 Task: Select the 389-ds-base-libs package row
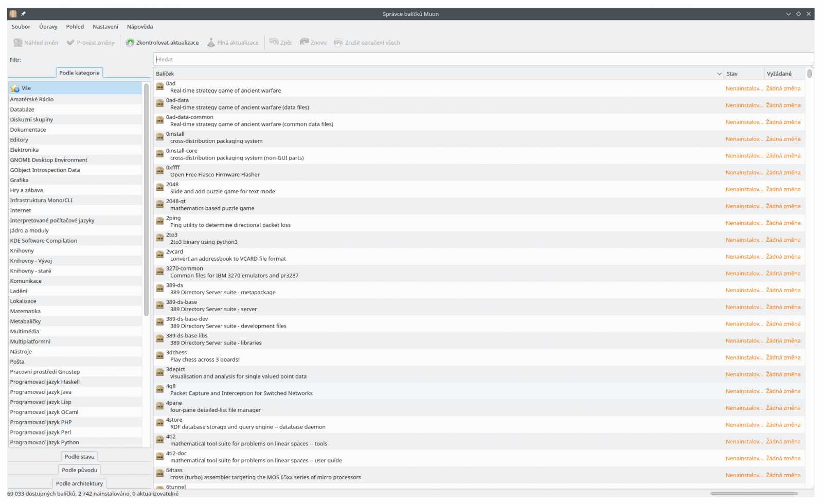(x=479, y=339)
